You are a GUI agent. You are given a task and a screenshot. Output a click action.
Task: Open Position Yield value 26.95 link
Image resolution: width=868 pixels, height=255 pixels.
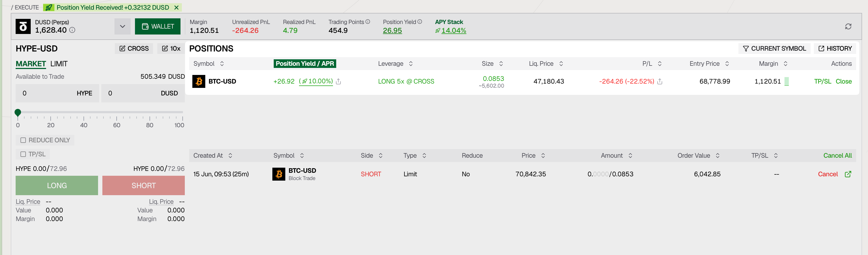tap(392, 30)
